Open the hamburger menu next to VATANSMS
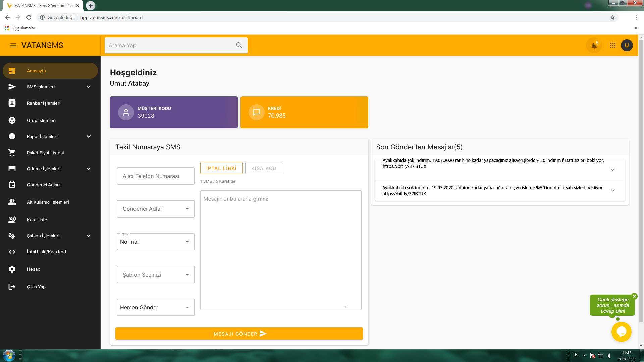The height and width of the screenshot is (362, 644). pos(13,45)
